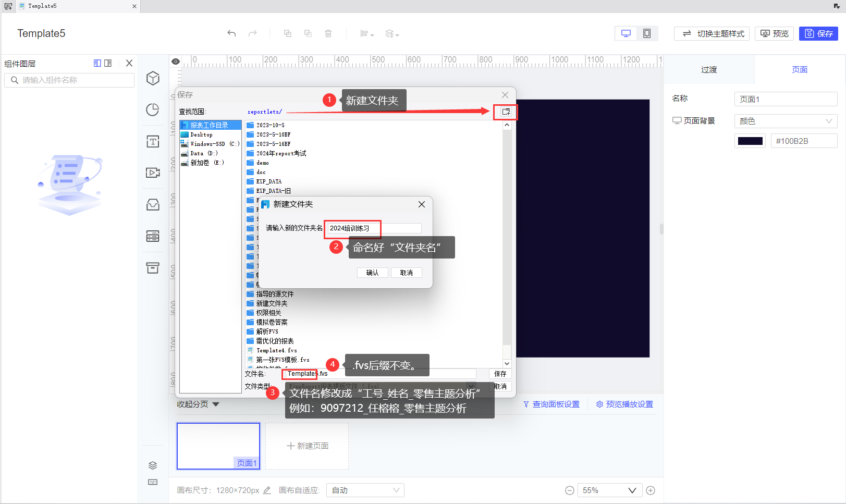Click the #100B2B hex color field
846x504 pixels.
pos(804,141)
